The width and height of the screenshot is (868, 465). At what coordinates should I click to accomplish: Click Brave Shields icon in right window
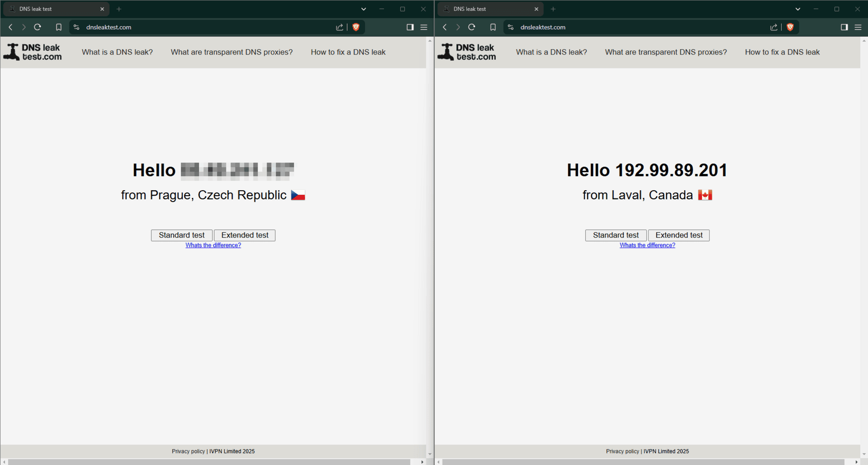click(790, 27)
